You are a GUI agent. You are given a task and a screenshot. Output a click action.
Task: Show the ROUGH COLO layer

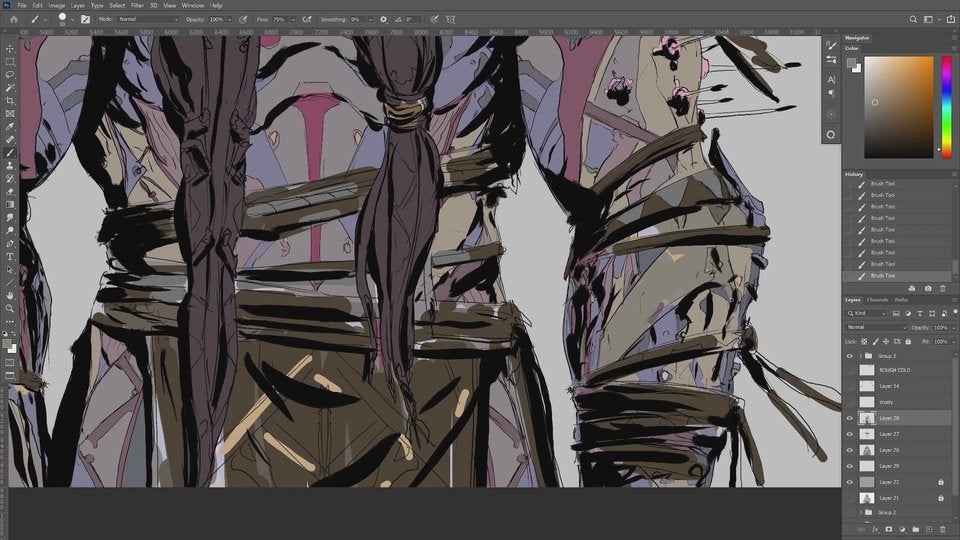[850, 370]
